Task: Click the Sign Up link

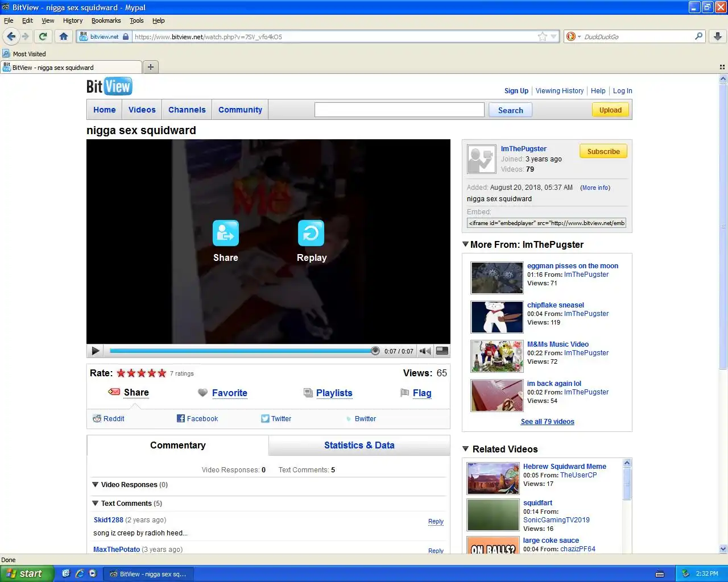Action: click(x=516, y=91)
